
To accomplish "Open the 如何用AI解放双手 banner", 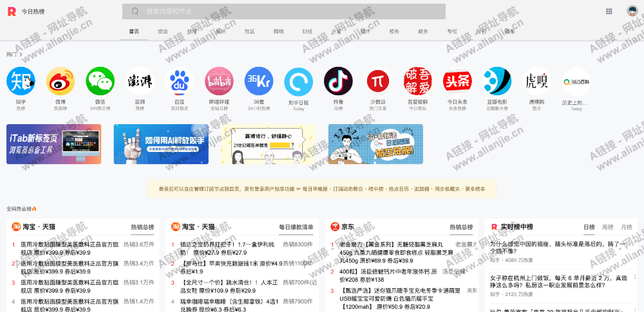I will (161, 144).
